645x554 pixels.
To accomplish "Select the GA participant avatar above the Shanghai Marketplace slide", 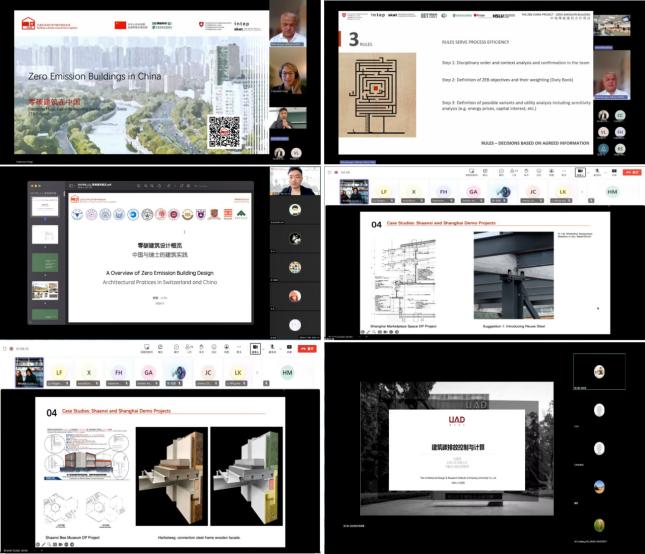I will (474, 190).
